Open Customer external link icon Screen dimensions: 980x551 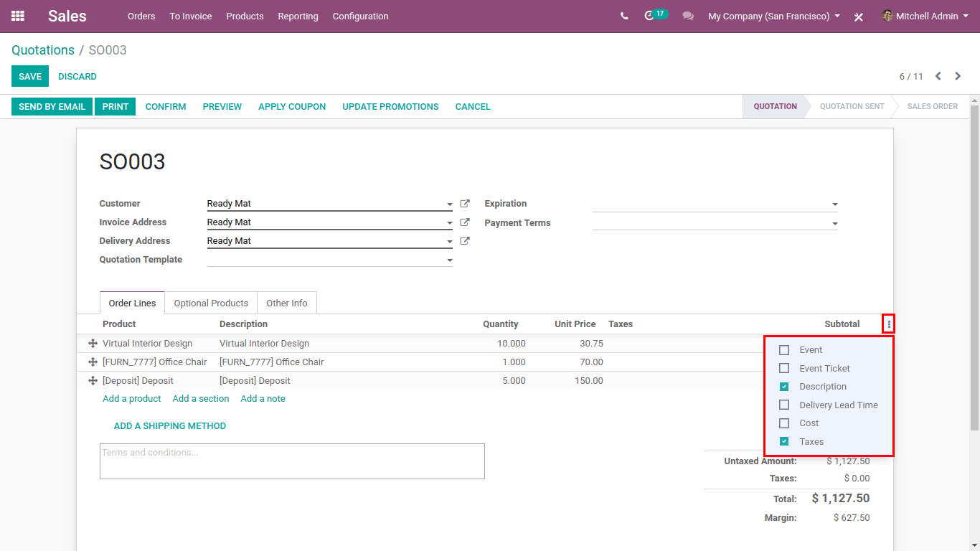(x=465, y=204)
